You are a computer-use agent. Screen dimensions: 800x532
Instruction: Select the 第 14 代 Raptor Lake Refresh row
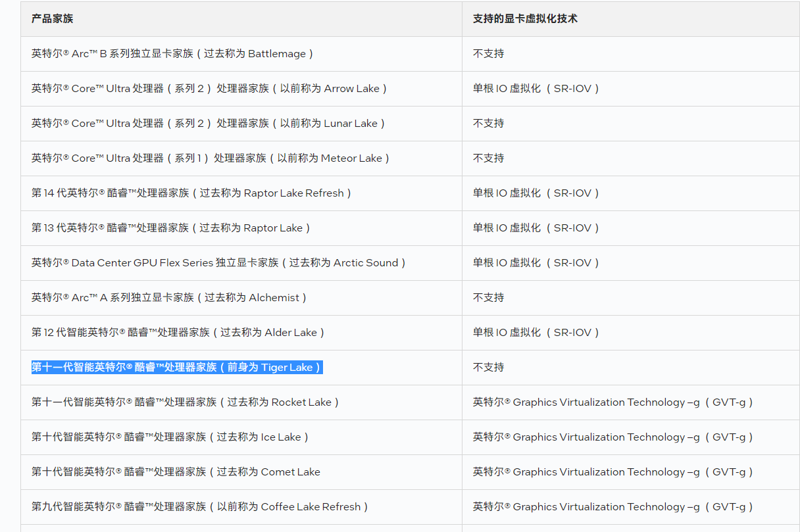coord(192,193)
